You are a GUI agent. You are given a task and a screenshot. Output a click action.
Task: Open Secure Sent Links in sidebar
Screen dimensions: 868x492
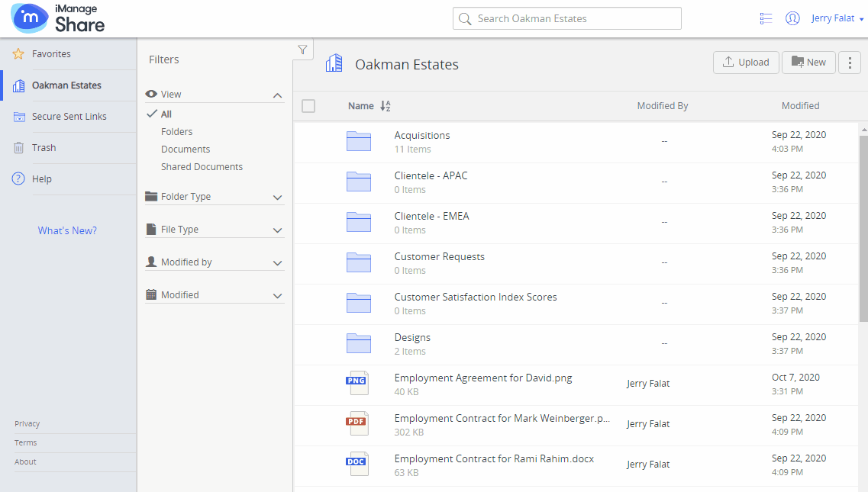69,117
